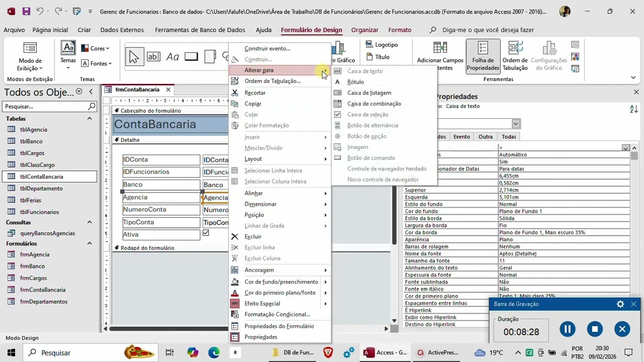Insert a Logotipo from the ribbon

click(x=382, y=45)
